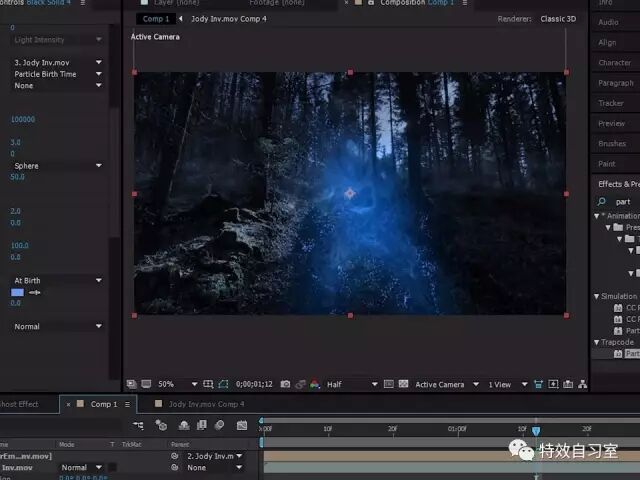
Task: Open the RGB channel display icon
Action: [x=315, y=384]
